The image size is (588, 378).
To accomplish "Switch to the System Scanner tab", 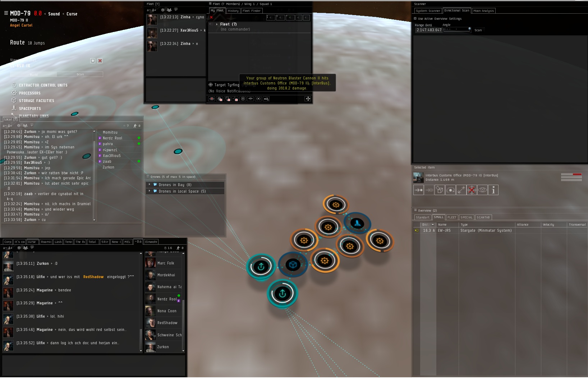I will 428,11.
